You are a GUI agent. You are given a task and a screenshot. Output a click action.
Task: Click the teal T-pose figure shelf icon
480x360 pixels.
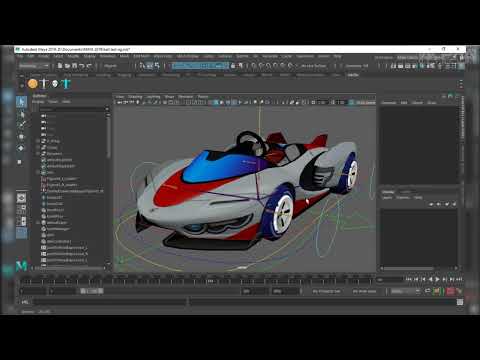[66, 84]
